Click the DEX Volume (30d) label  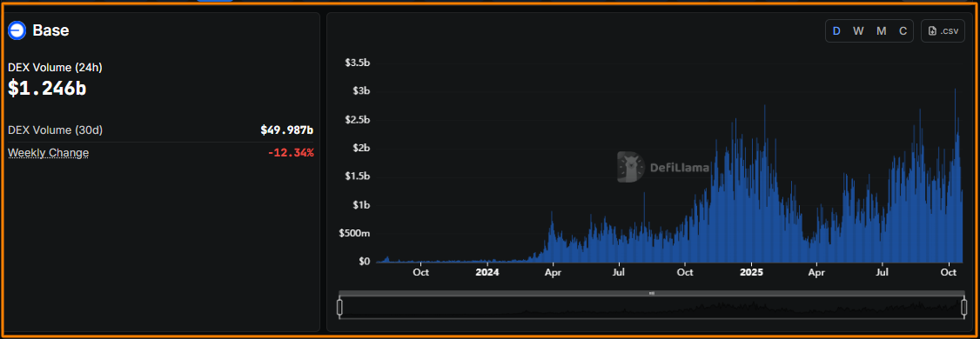pyautogui.click(x=55, y=130)
